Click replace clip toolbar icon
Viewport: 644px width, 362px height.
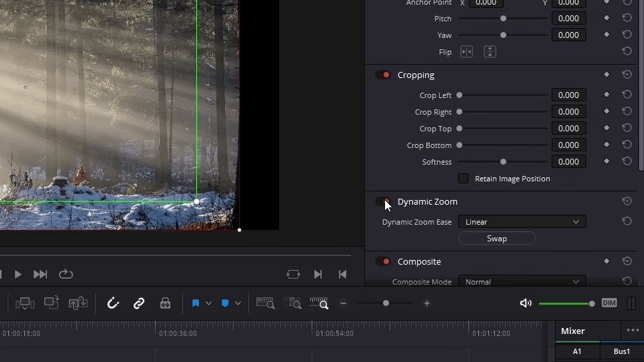[78, 303]
